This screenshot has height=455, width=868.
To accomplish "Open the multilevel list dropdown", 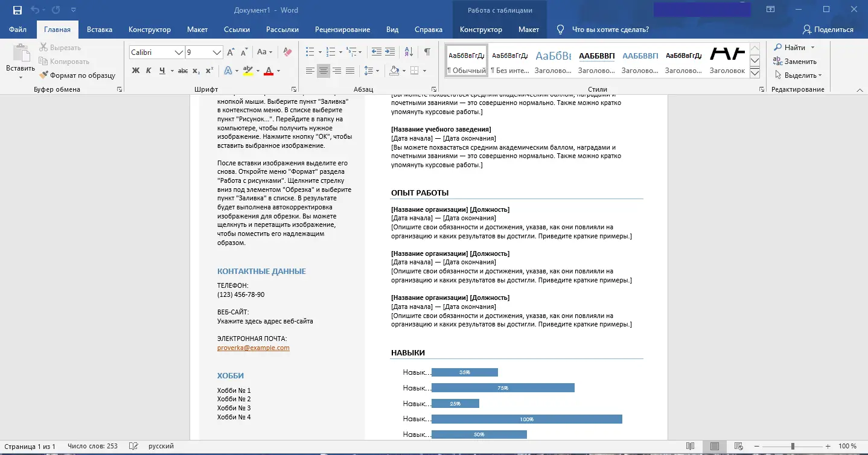I will click(361, 52).
